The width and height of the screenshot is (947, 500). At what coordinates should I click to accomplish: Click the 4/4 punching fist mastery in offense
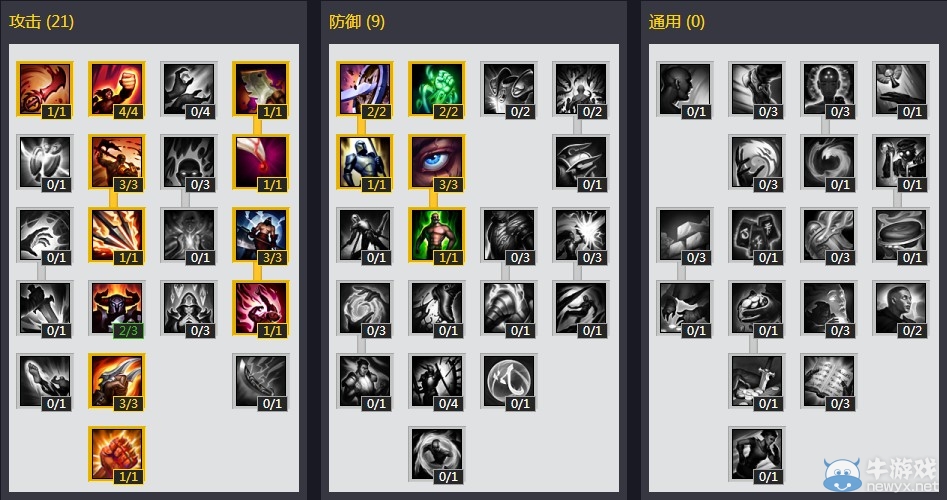pos(117,89)
